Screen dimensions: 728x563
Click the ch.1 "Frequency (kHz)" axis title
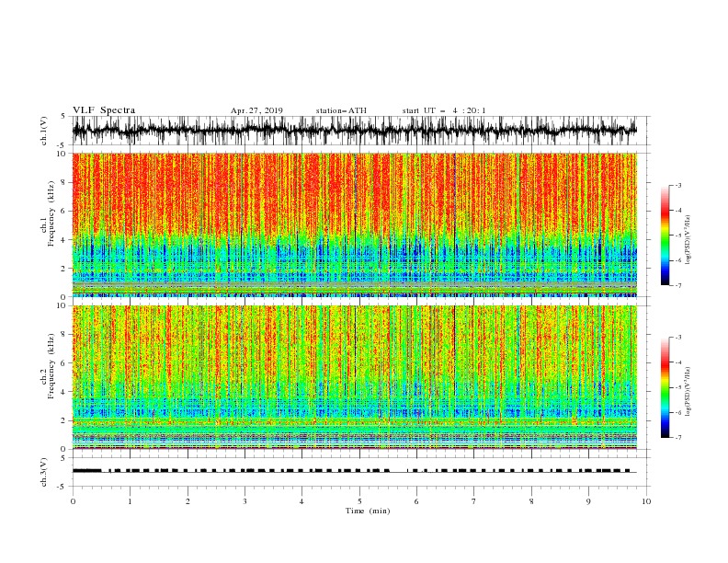tap(51, 214)
